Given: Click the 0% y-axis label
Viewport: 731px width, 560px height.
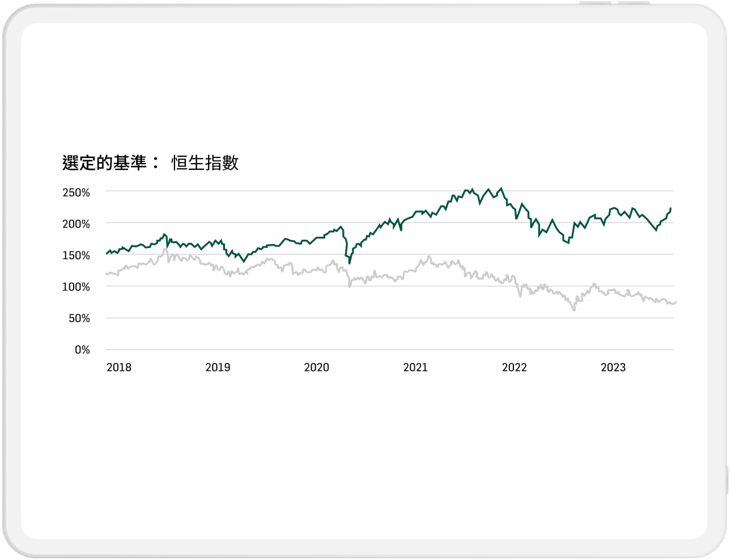Looking at the screenshot, I should pyautogui.click(x=82, y=350).
